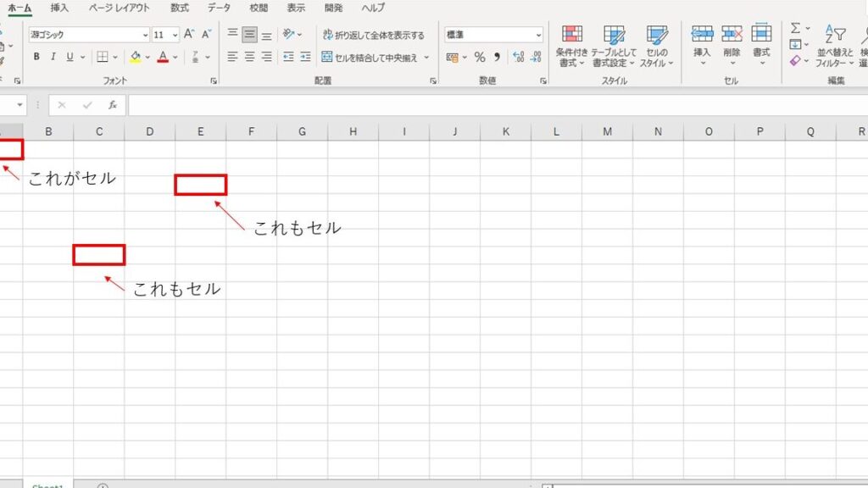Open the 数式 formulas tab
This screenshot has width=868, height=488.
(180, 8)
